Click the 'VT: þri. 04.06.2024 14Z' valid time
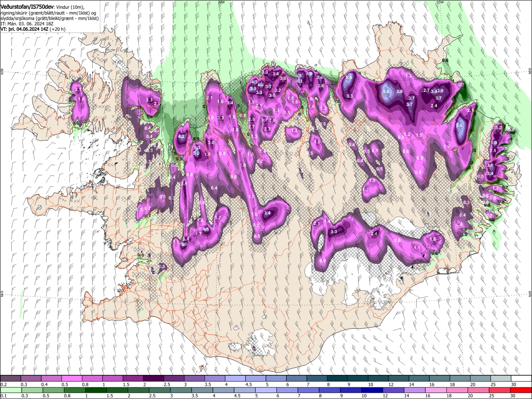 coord(24,30)
